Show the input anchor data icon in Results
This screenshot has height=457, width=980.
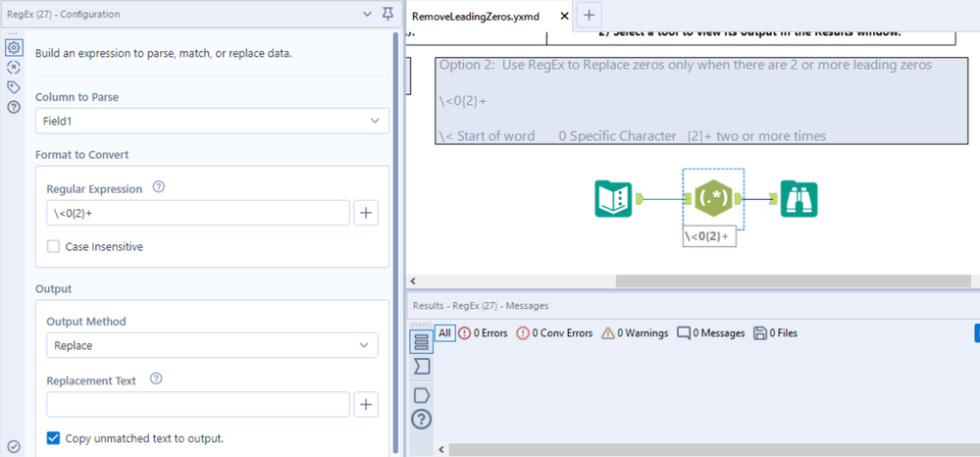pyautogui.click(x=422, y=367)
